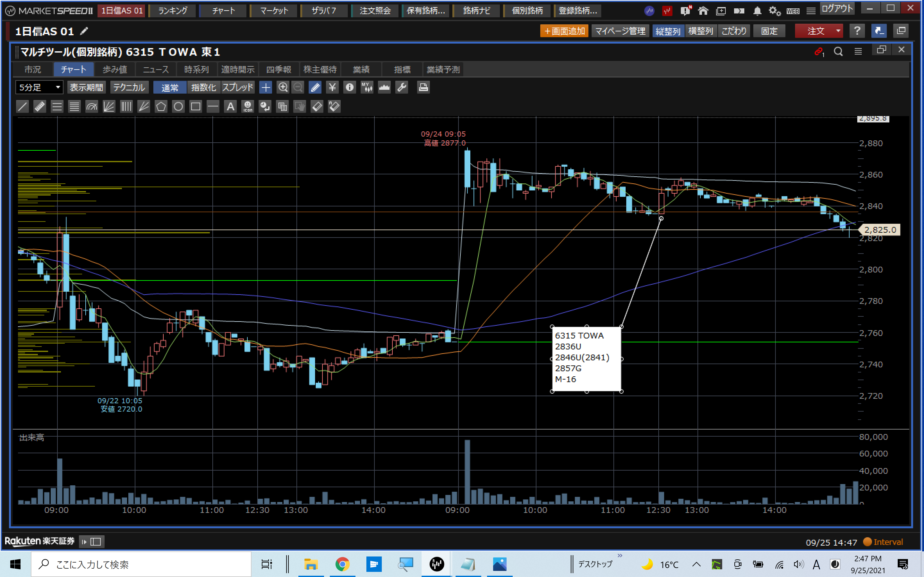The width and height of the screenshot is (924, 577).
Task: Click the zoom in magnifier icon
Action: click(x=283, y=88)
